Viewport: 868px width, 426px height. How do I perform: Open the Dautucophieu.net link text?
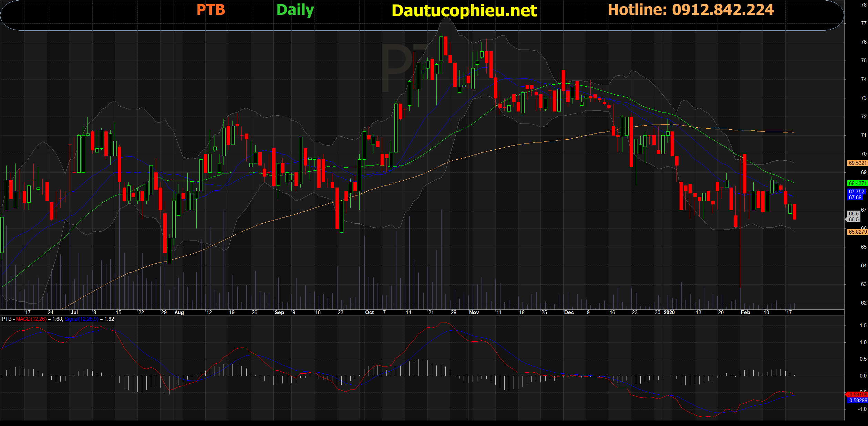click(464, 11)
